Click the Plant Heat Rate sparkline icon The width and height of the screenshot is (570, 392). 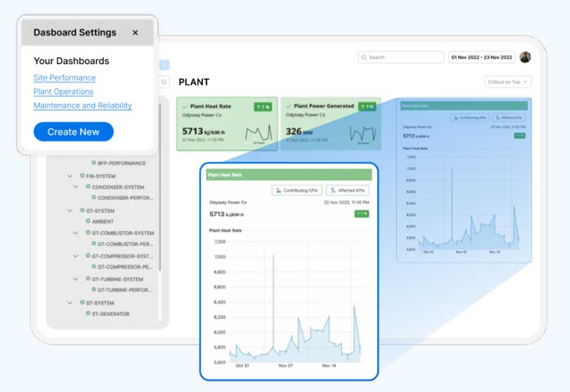pyautogui.click(x=259, y=133)
